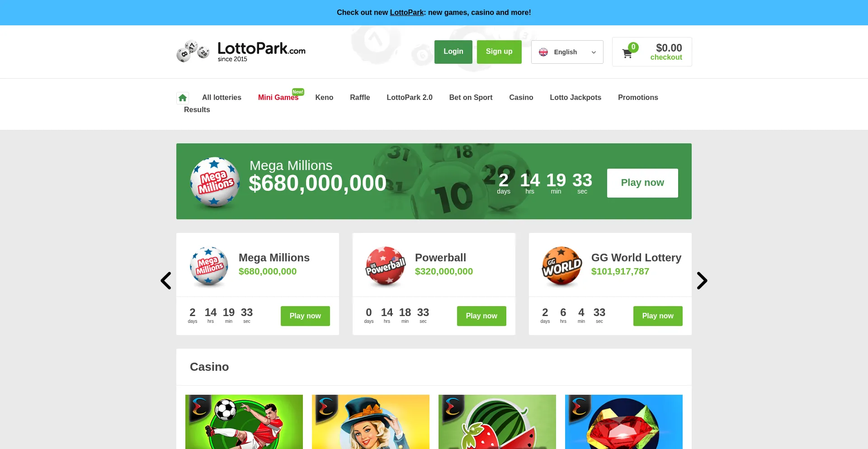868x449 pixels.
Task: Click the green home icon
Action: [183, 98]
